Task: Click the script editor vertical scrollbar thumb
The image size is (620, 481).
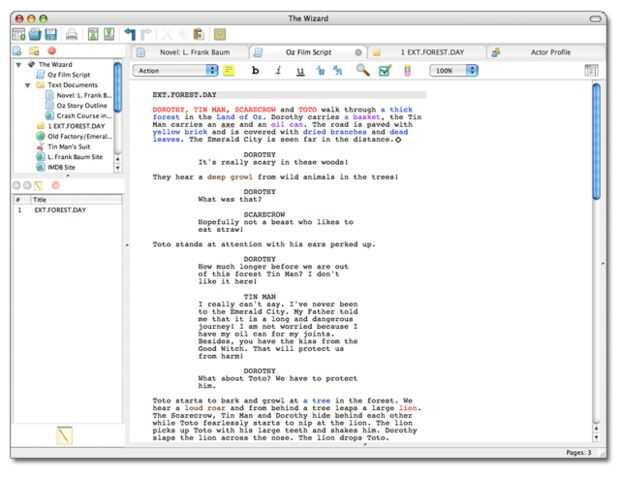Action: point(596,141)
